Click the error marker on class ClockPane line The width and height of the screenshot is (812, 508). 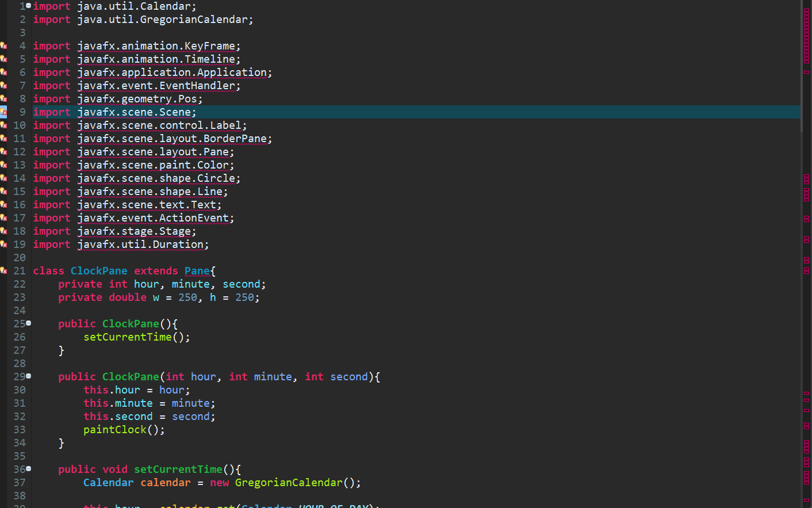point(3,271)
